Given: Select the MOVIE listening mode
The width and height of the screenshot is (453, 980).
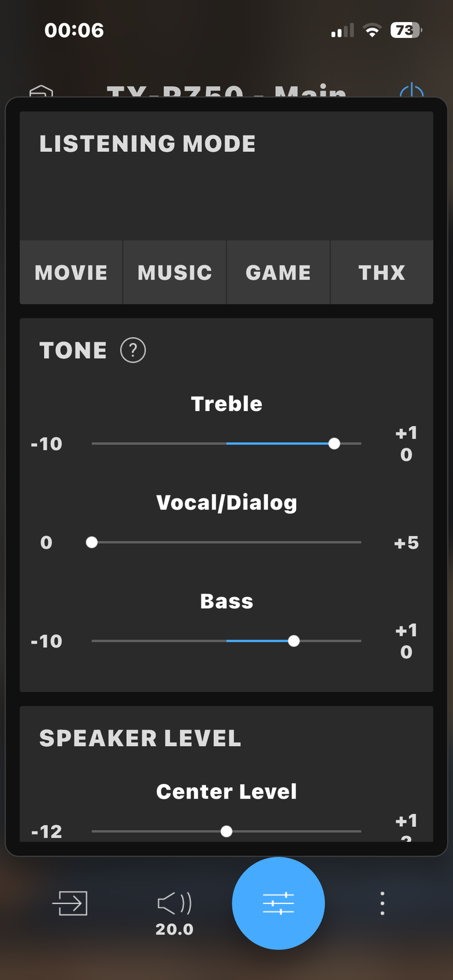Looking at the screenshot, I should (71, 273).
